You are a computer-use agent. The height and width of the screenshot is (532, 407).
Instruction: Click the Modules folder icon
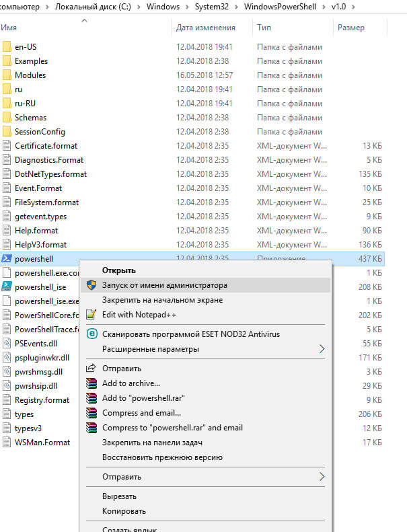point(7,75)
